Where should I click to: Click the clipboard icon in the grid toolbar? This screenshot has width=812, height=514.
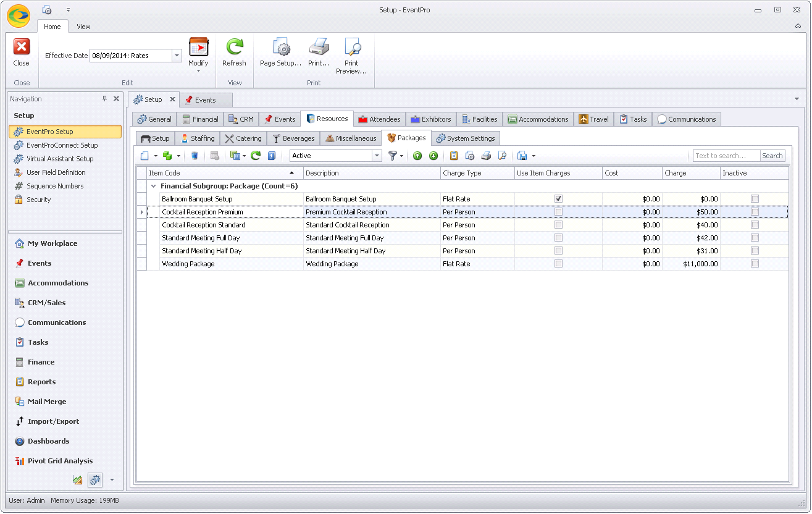click(x=454, y=156)
